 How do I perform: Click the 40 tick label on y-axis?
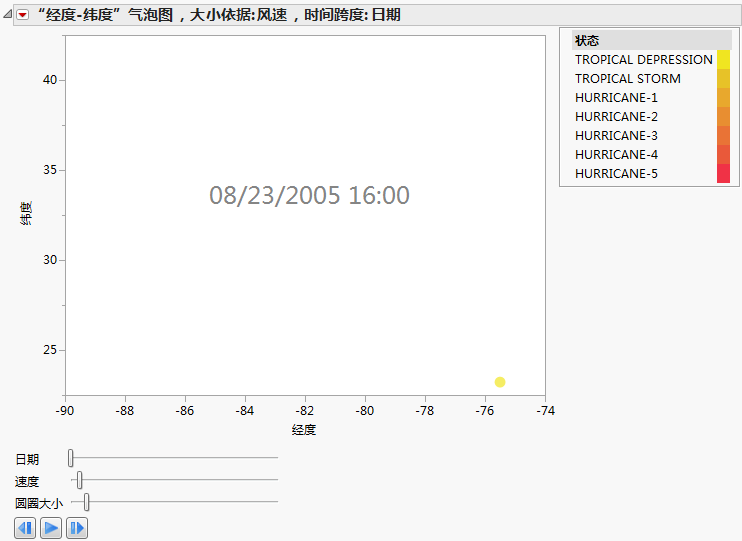pyautogui.click(x=50, y=80)
